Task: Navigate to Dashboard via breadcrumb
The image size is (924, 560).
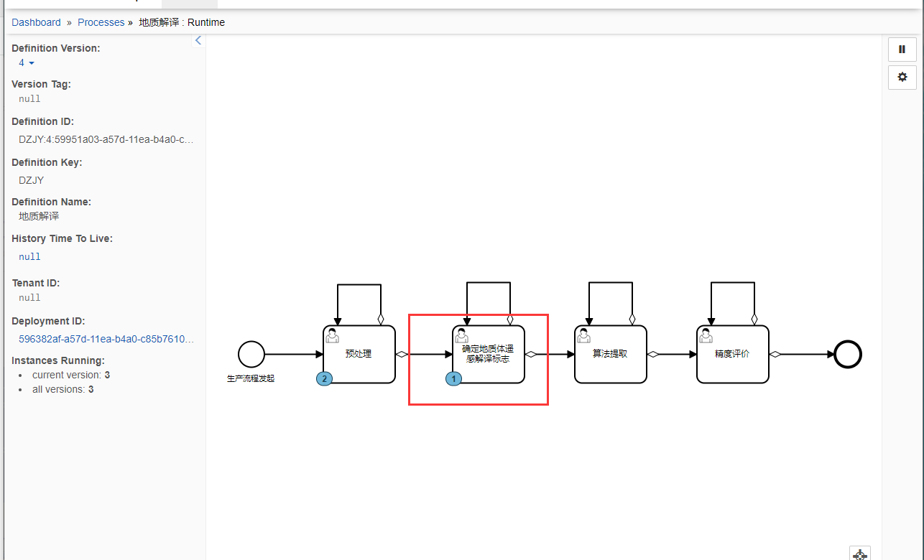Action: (x=36, y=22)
